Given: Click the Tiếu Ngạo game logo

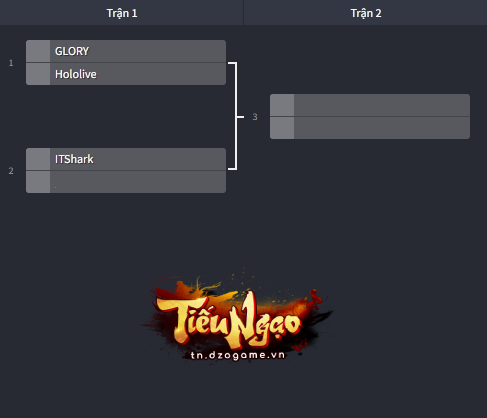Looking at the screenshot, I should 237,315.
